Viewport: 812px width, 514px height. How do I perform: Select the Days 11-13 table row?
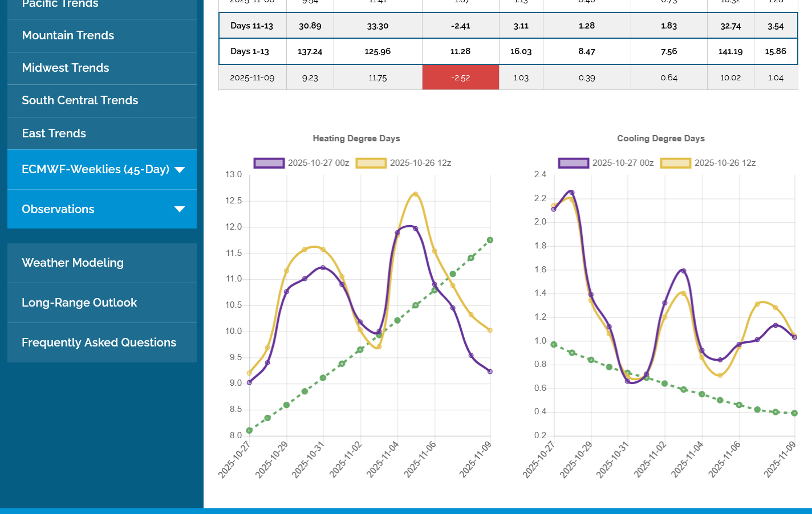pyautogui.click(x=251, y=26)
